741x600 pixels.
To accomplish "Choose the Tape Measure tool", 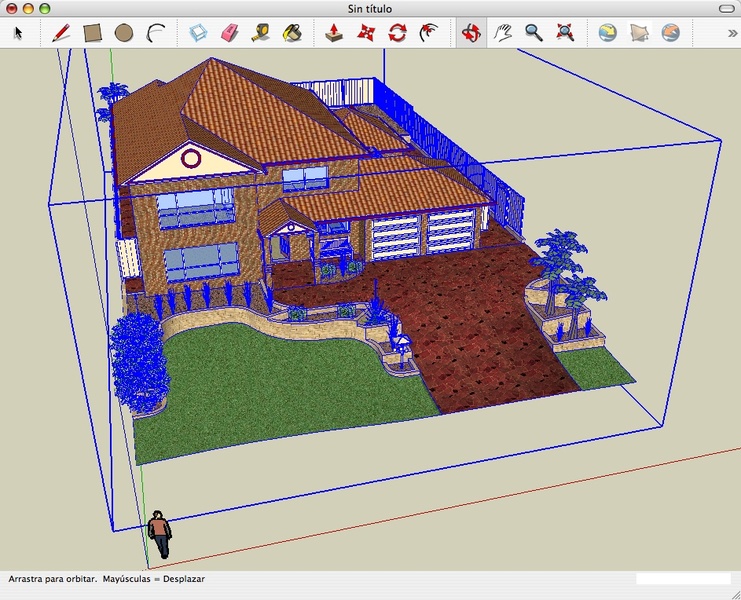I will pyautogui.click(x=261, y=33).
